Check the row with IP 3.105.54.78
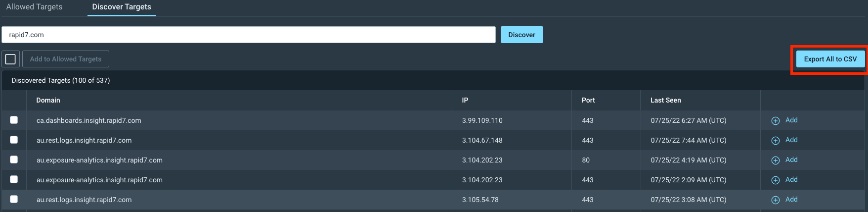Screen dimensions: 868x212 14,199
